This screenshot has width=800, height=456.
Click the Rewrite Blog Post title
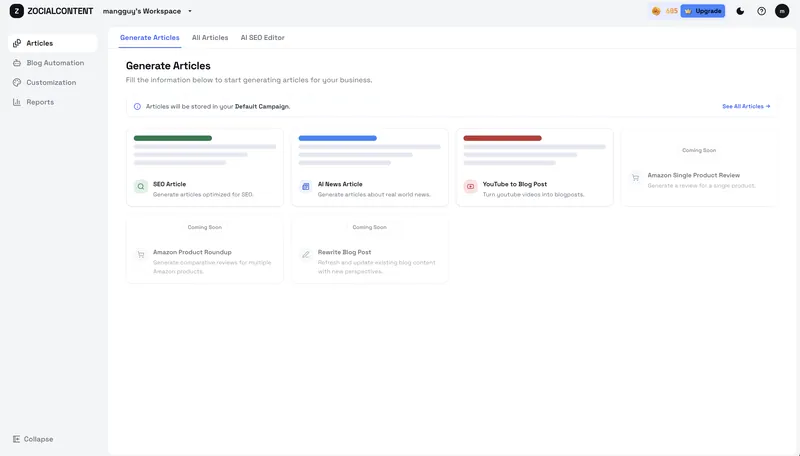(344, 252)
